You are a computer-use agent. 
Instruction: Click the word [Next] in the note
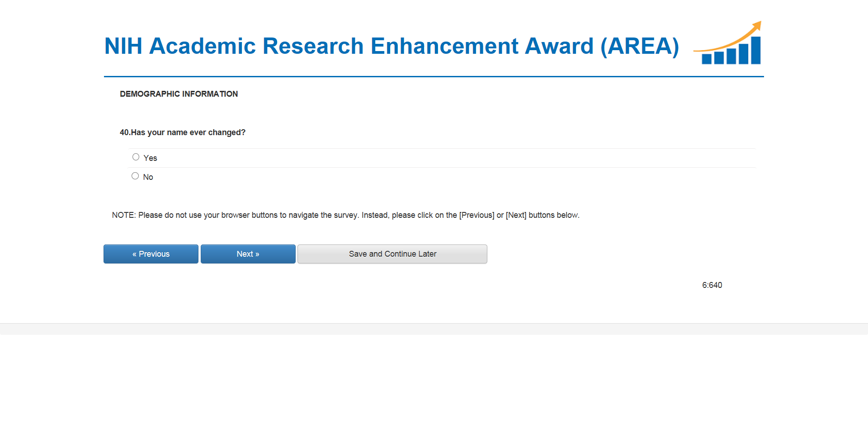[x=516, y=215]
